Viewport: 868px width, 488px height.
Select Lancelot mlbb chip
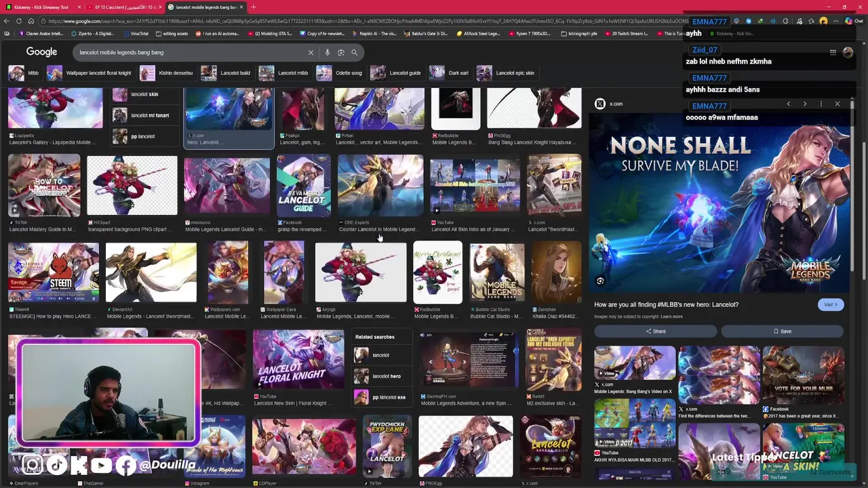[x=284, y=73]
